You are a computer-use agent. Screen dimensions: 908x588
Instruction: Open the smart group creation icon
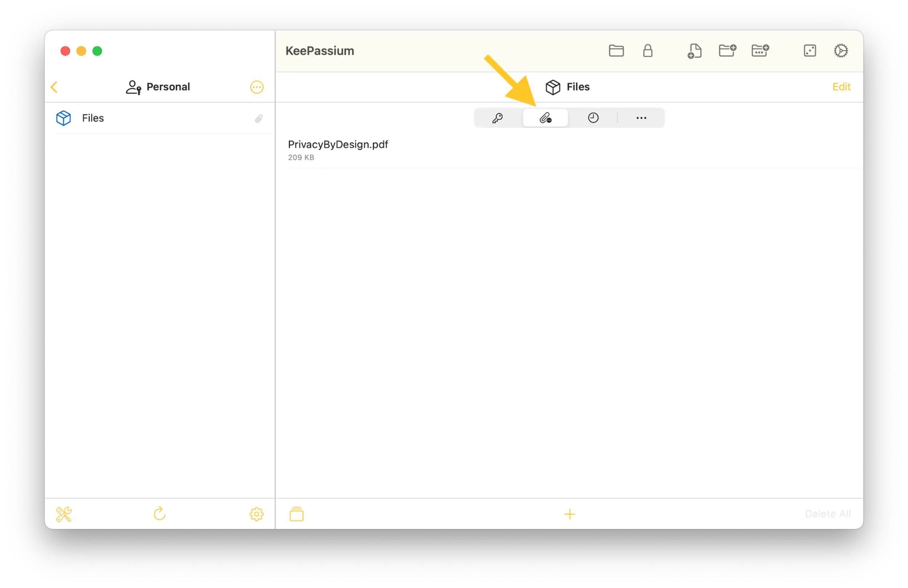coord(760,51)
